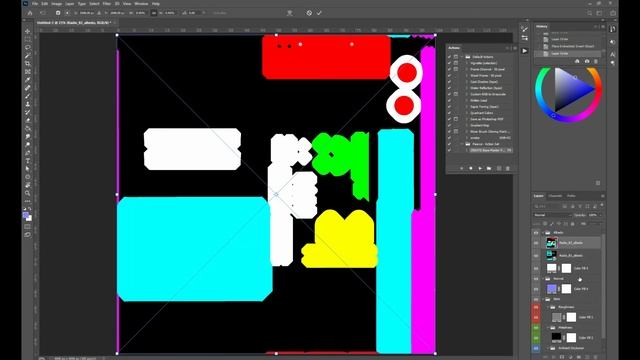Open the layer filter kind dropdown

click(547, 206)
